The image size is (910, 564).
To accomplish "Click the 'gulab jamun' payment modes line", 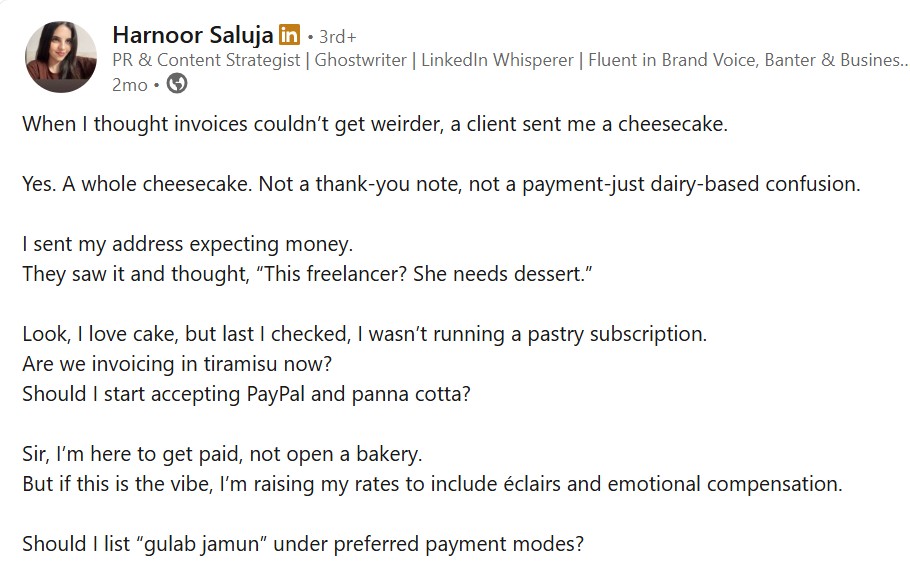I will point(303,544).
